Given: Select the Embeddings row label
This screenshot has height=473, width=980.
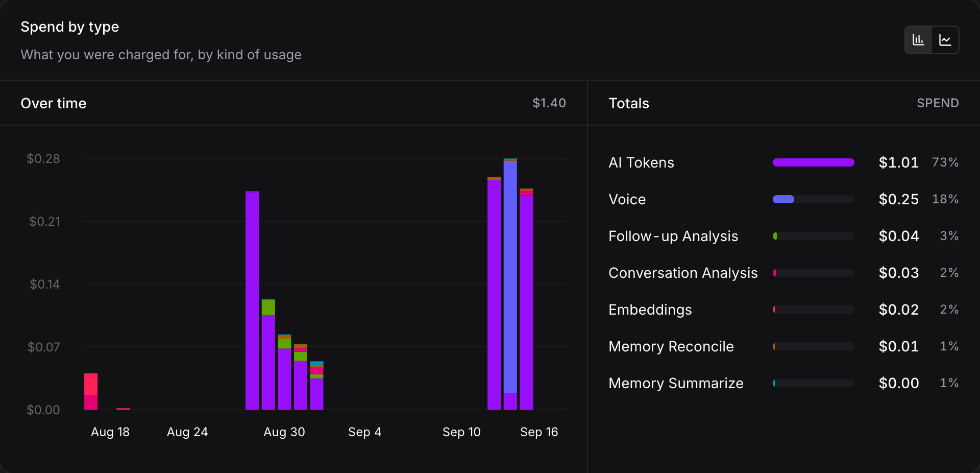Looking at the screenshot, I should click(650, 310).
